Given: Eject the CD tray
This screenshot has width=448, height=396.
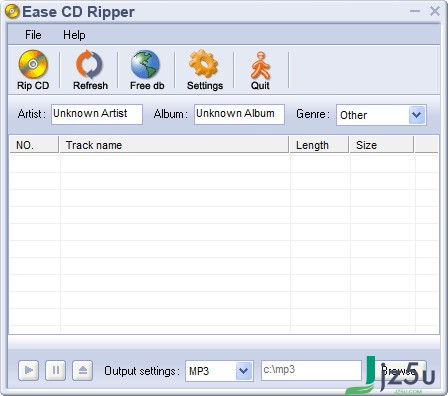Looking at the screenshot, I should click(x=83, y=370).
